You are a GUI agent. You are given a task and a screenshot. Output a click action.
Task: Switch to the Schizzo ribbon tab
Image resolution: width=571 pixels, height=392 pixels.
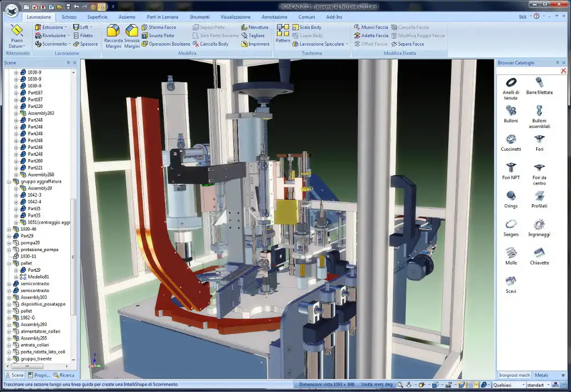[69, 17]
